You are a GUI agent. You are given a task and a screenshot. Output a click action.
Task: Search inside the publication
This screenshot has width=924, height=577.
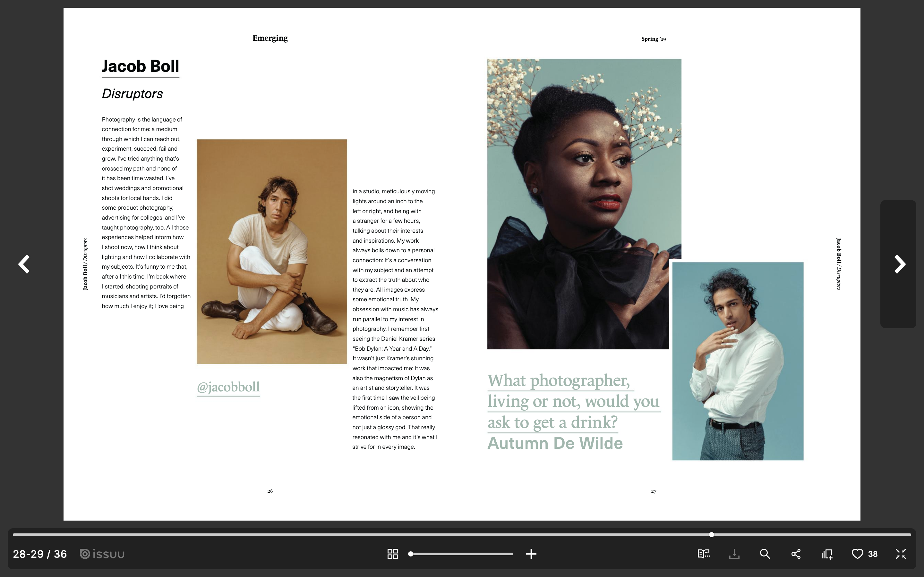tap(765, 554)
